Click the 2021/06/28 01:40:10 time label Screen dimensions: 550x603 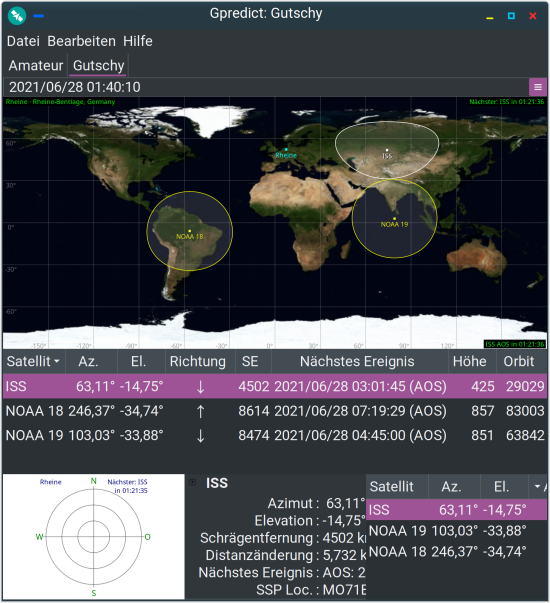point(75,87)
